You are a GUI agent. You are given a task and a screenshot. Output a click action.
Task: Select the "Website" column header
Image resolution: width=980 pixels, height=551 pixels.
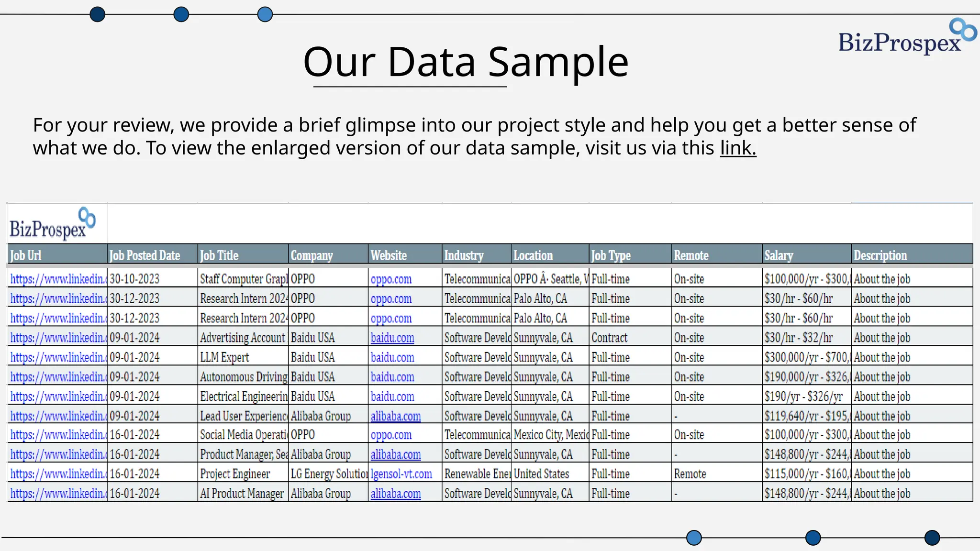coord(405,255)
